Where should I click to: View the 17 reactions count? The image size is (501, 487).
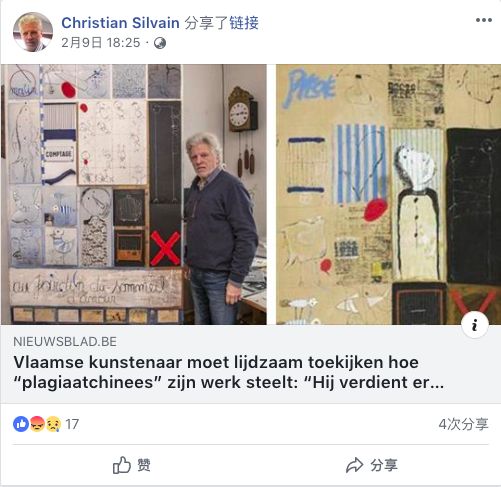pos(72,424)
